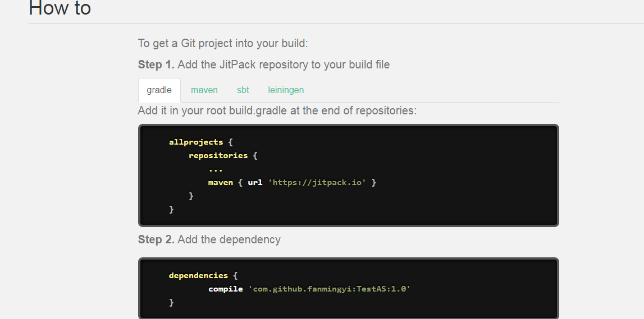Click the '...' placeholder line in code

pos(216,170)
